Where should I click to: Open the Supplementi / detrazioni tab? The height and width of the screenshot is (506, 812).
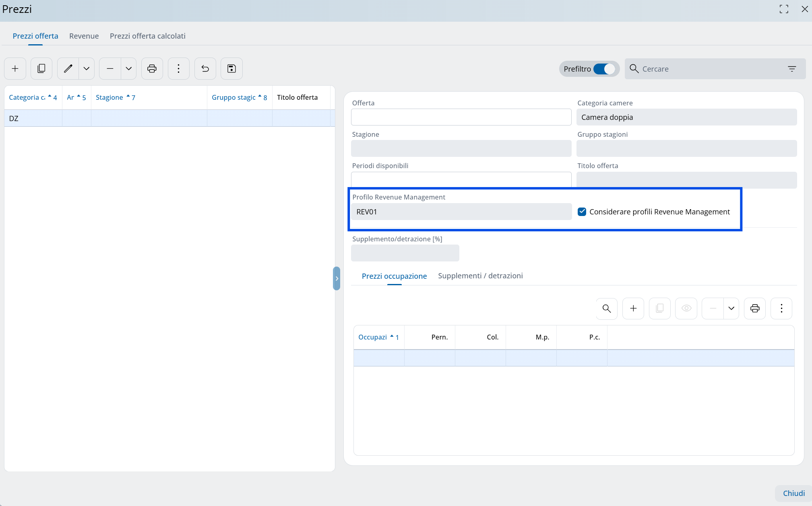coord(480,276)
